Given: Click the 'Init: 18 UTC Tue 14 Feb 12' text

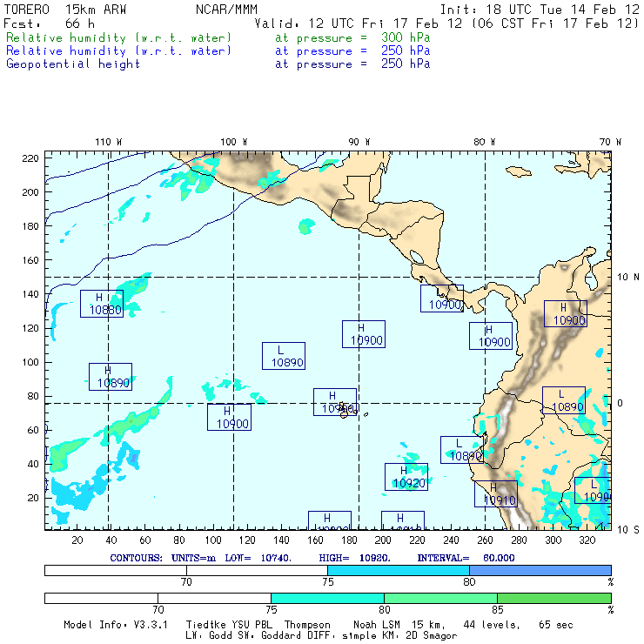Looking at the screenshot, I should click(x=540, y=9).
